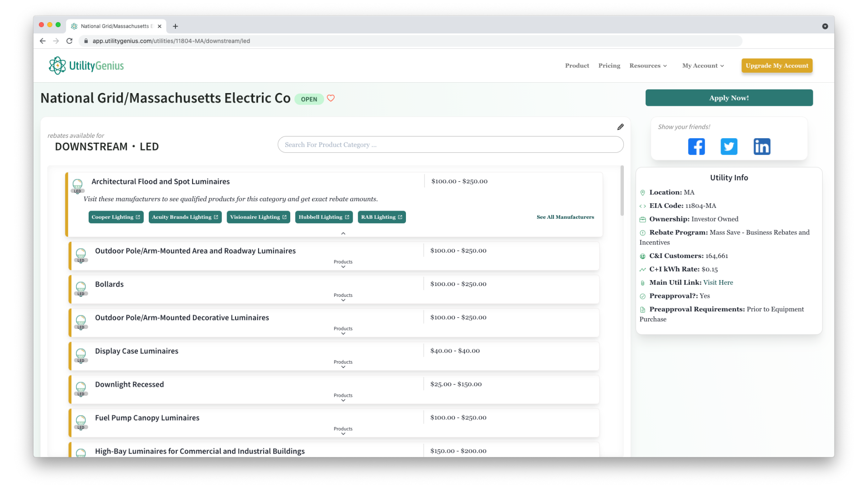Image resolution: width=868 pixels, height=488 pixels.
Task: Expand Products under Display Case Luminaires
Action: click(x=343, y=364)
